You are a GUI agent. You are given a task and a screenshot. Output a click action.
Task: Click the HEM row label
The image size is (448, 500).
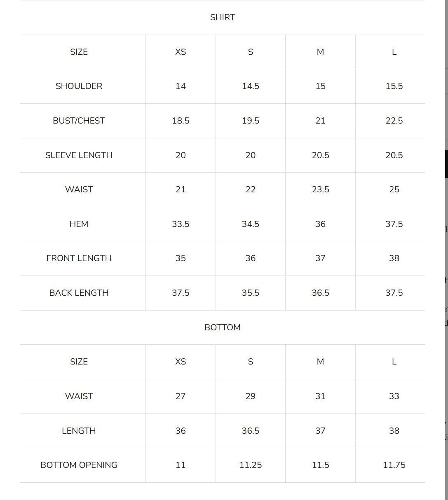[79, 224]
